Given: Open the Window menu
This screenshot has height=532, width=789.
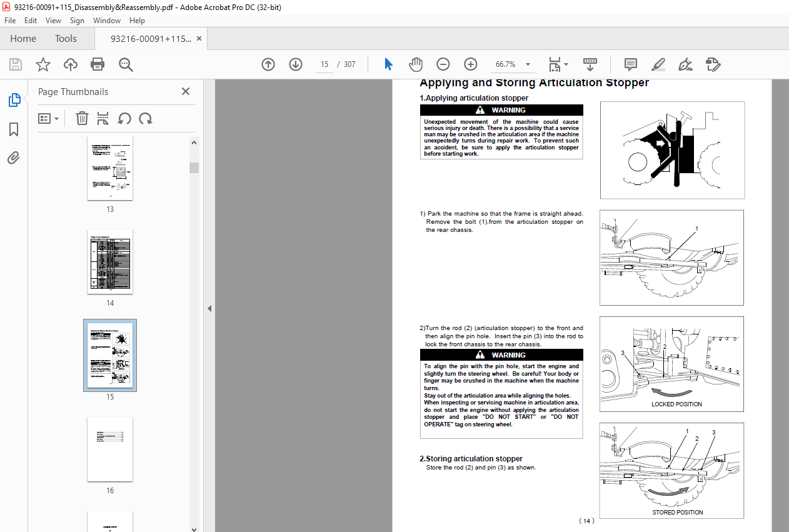Looking at the screenshot, I should tap(107, 21).
